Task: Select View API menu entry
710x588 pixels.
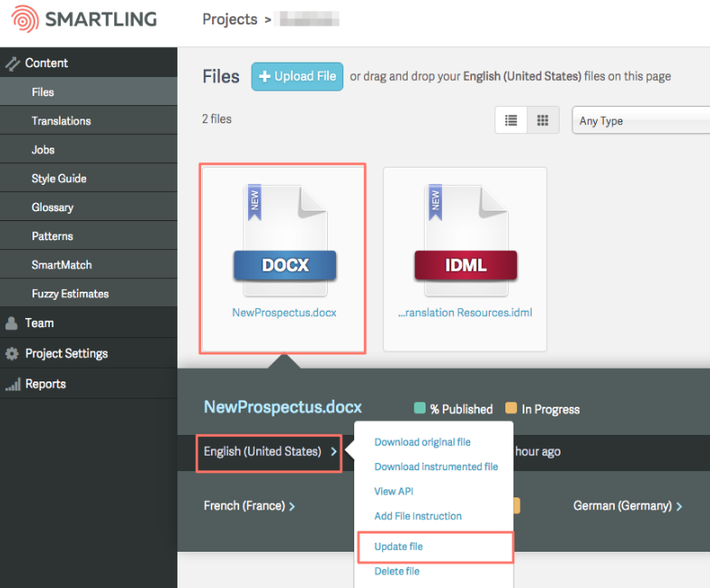Action: (394, 491)
